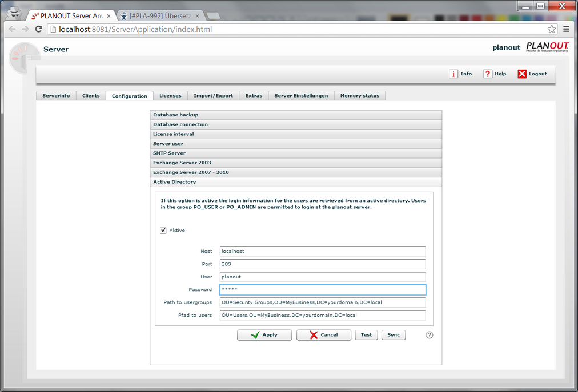Open the Import/Export tab
This screenshot has height=392, width=578.
[214, 96]
